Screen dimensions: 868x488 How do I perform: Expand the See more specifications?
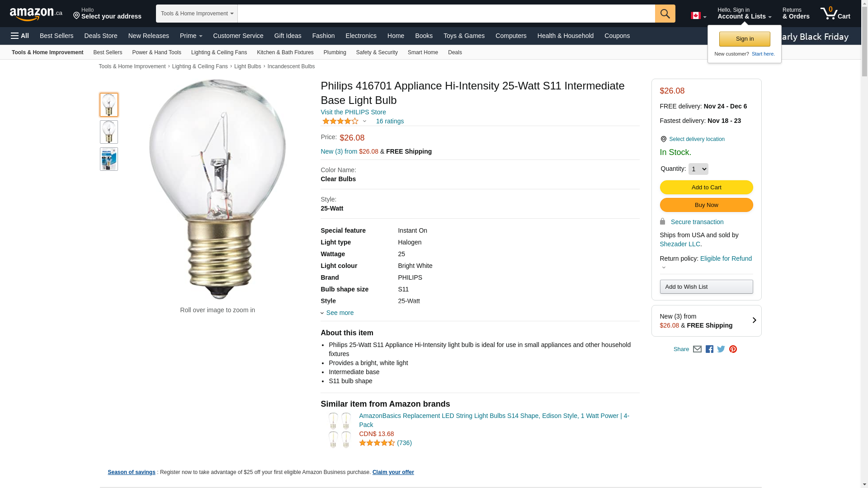tap(340, 313)
